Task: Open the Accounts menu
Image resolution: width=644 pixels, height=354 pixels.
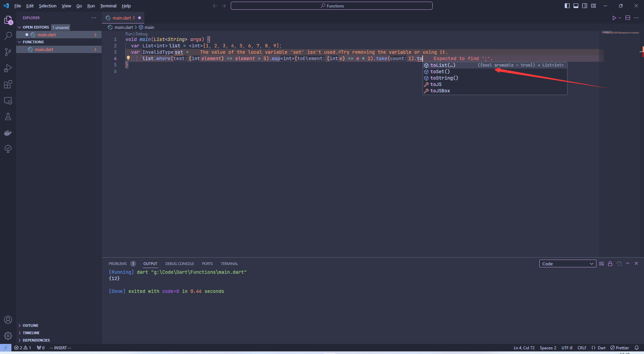Action: pyautogui.click(x=8, y=320)
